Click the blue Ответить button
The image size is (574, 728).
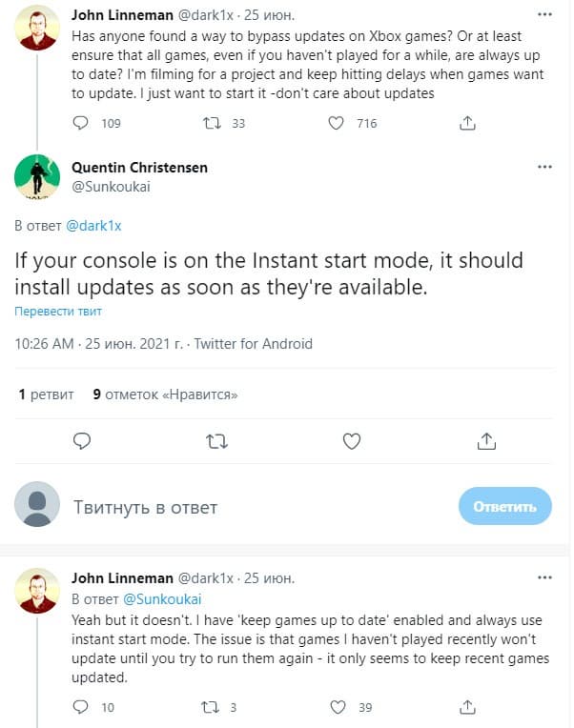click(x=504, y=506)
